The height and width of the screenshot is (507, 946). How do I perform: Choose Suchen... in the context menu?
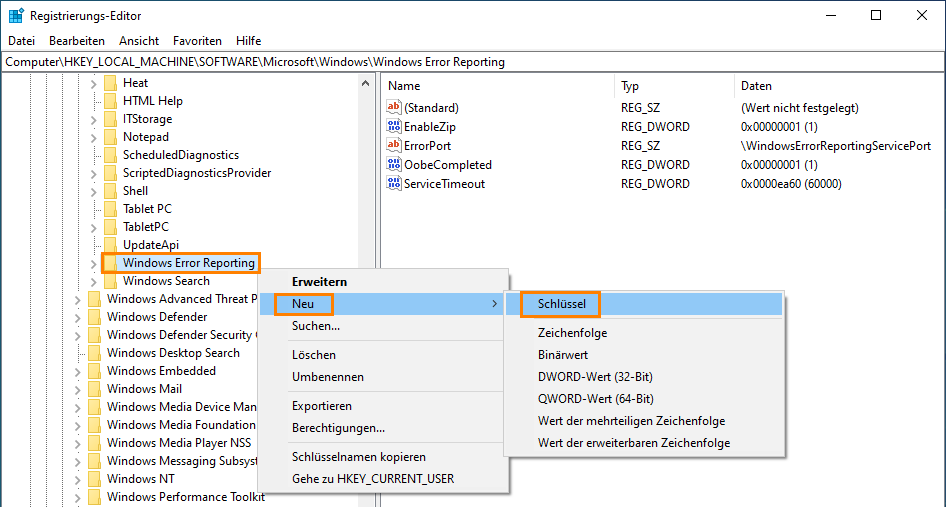click(x=384, y=326)
